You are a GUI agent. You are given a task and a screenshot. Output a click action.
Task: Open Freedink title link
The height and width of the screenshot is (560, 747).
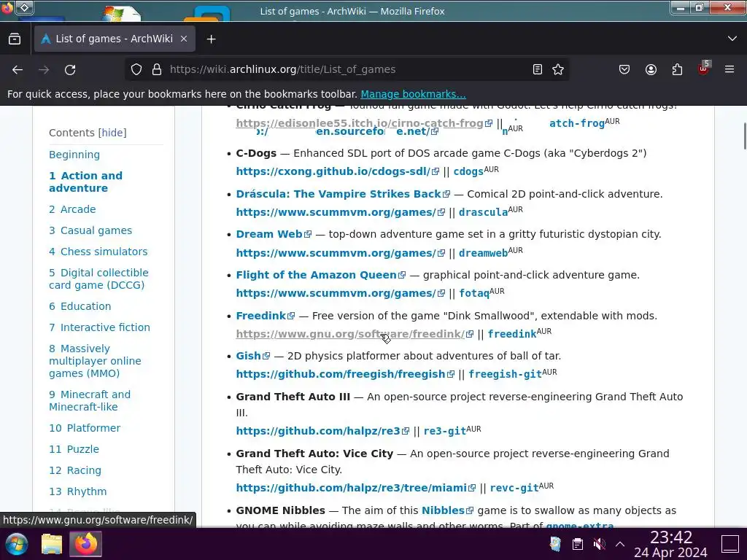coord(266,316)
